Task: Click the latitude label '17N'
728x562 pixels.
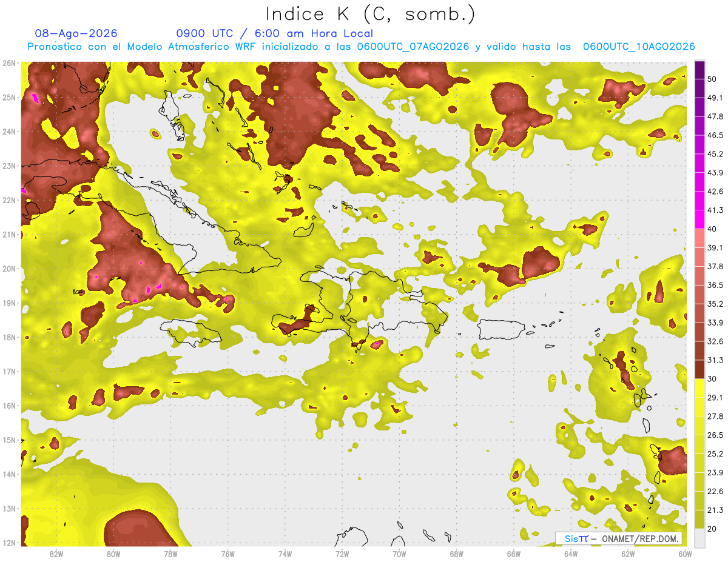Action: tap(9, 372)
